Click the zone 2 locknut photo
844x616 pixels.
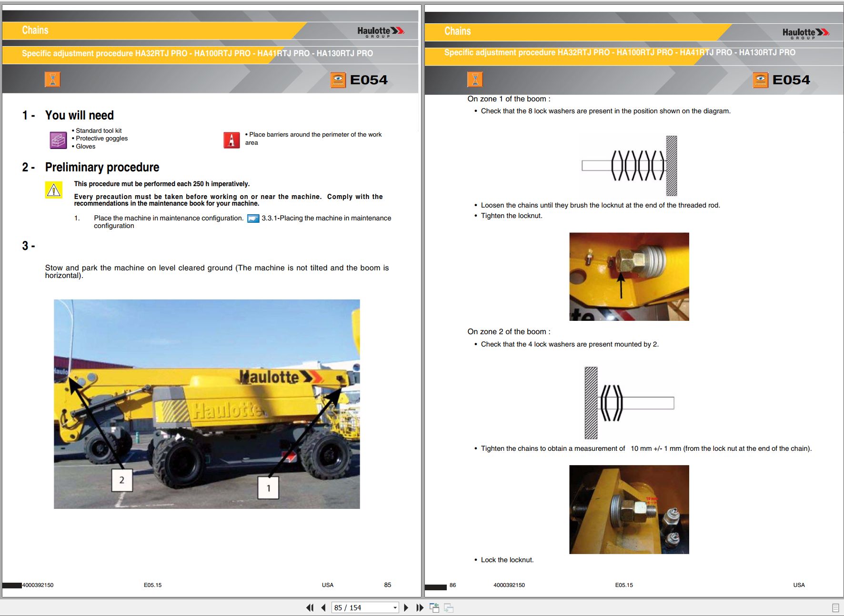click(629, 509)
